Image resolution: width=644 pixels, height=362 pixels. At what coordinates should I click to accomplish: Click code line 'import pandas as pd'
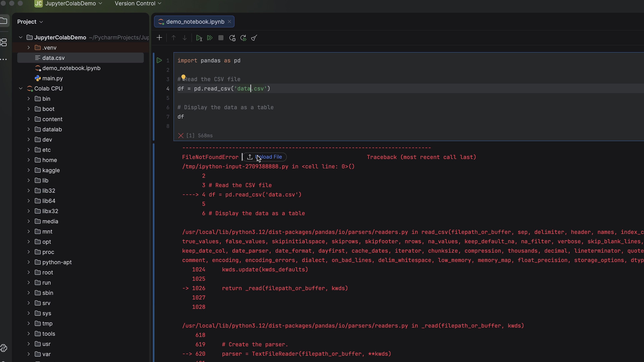(209, 61)
